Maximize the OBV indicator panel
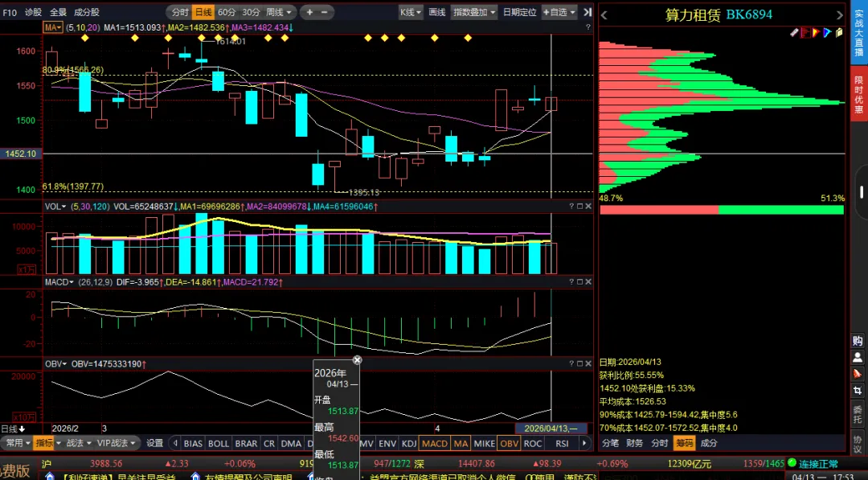This screenshot has width=868, height=480. (x=579, y=363)
